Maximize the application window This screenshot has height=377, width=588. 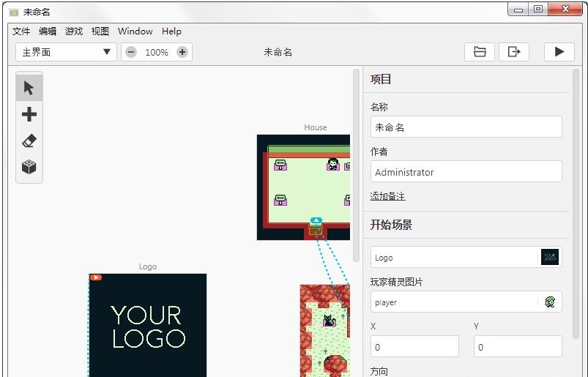[x=538, y=10]
